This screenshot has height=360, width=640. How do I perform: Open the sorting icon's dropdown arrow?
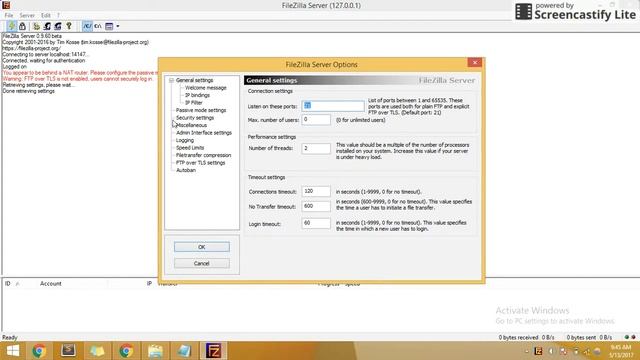point(118,26)
